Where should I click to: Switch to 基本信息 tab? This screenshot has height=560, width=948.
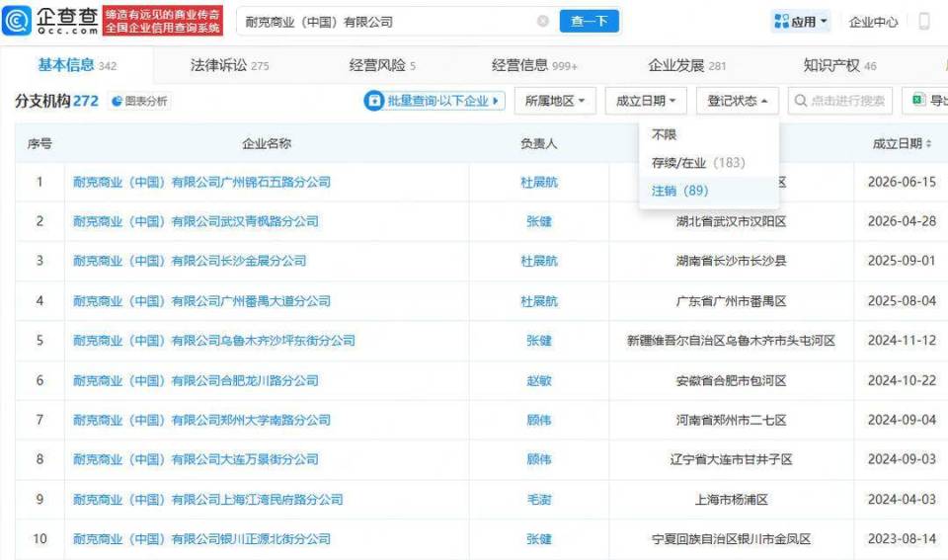77,65
